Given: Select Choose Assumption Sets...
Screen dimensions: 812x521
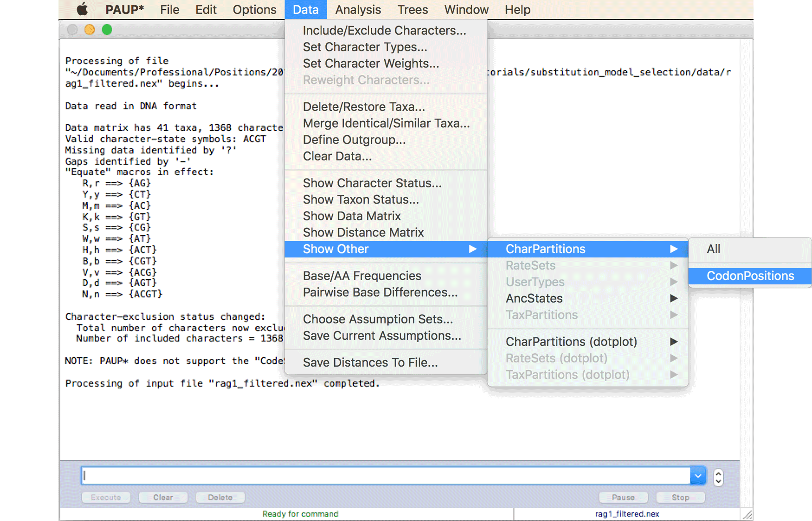Looking at the screenshot, I should point(386,319).
